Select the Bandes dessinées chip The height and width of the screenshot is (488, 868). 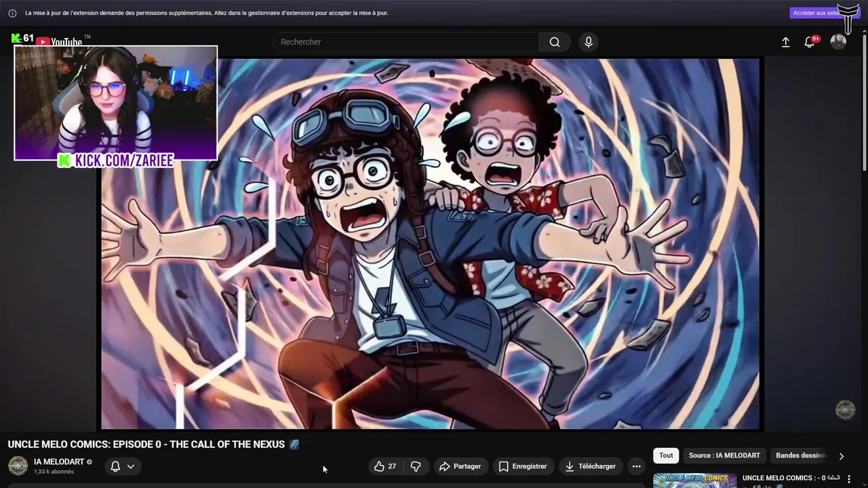click(x=800, y=455)
